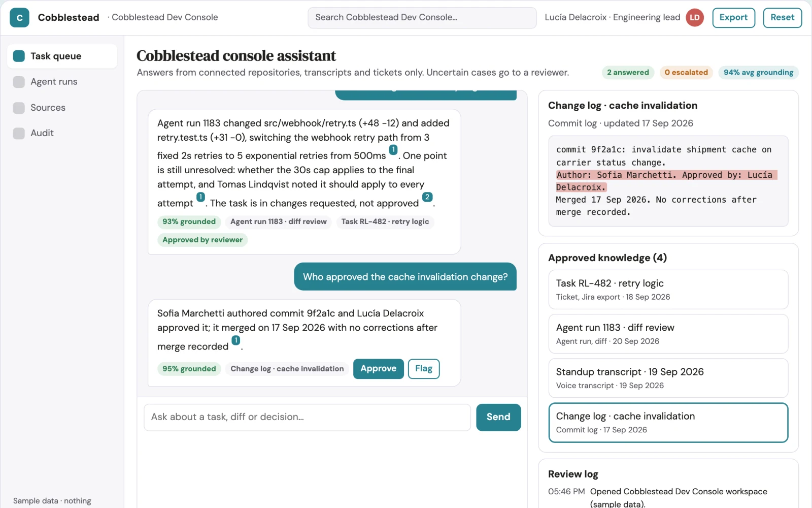Select the Standup transcript 19 Sep 2026 card

pyautogui.click(x=668, y=378)
